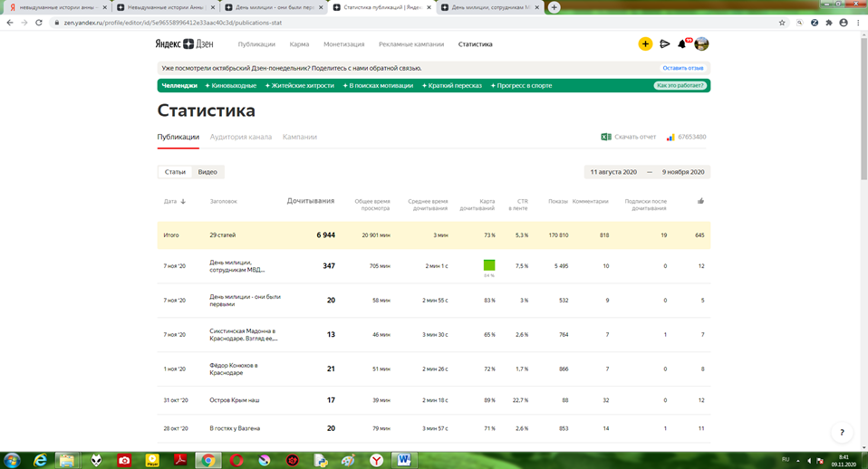
Task: Open the green reading map square for День милиции
Action: [x=489, y=265]
